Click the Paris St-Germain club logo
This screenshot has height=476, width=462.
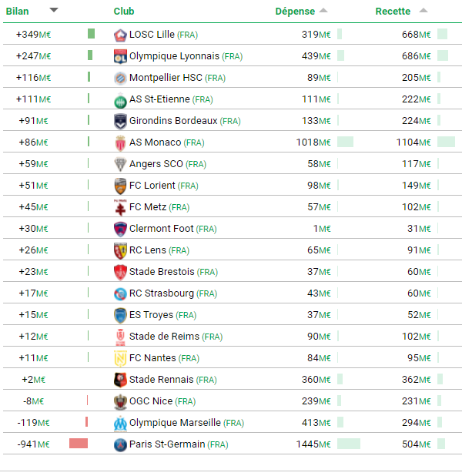pos(119,444)
